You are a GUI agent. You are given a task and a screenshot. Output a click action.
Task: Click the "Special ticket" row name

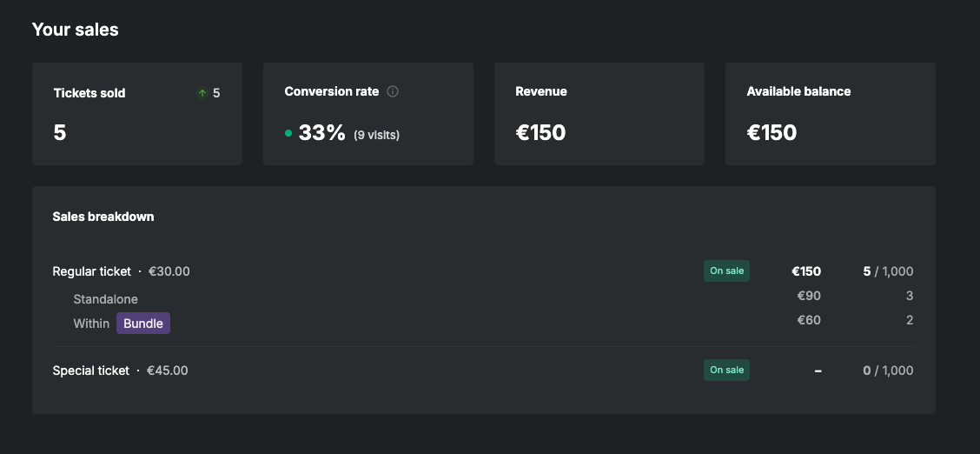click(x=90, y=371)
